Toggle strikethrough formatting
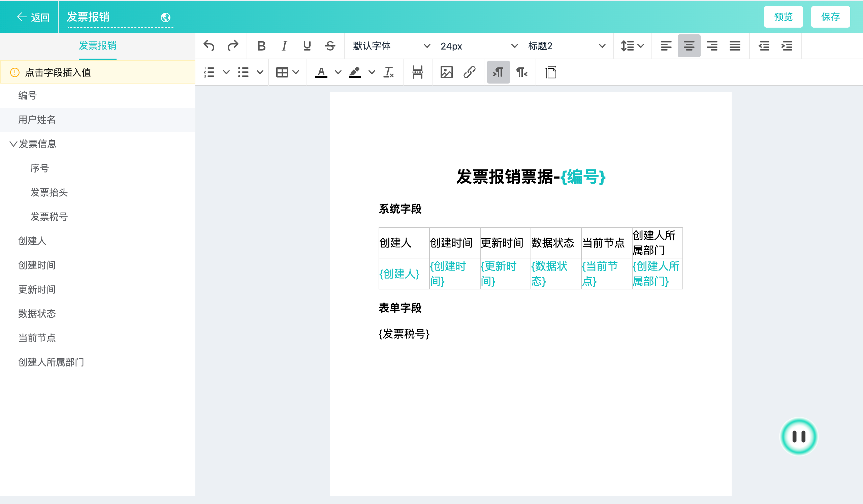Screen dimensions: 863x504 (330, 45)
